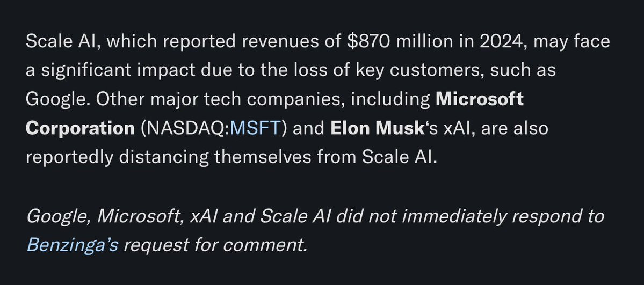644x285 pixels.
Task: Click the bold Microsoft Corporation text
Action: pos(274,114)
